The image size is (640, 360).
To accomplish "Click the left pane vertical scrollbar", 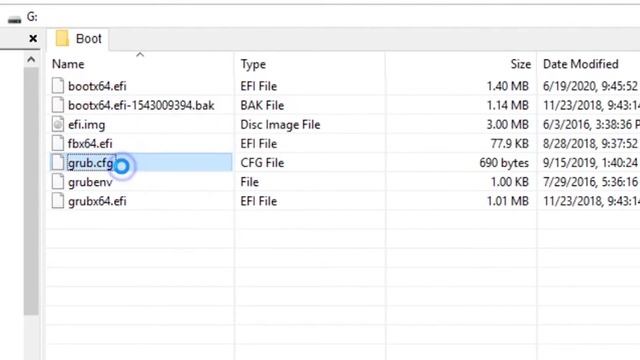I will [31, 191].
